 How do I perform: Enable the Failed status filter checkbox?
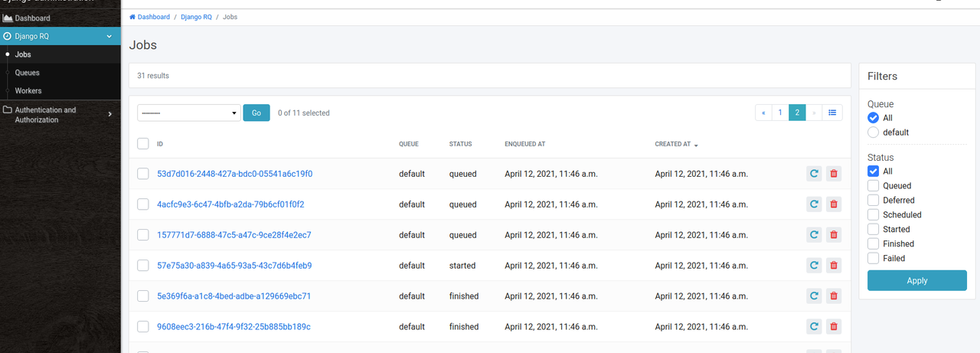click(x=873, y=258)
